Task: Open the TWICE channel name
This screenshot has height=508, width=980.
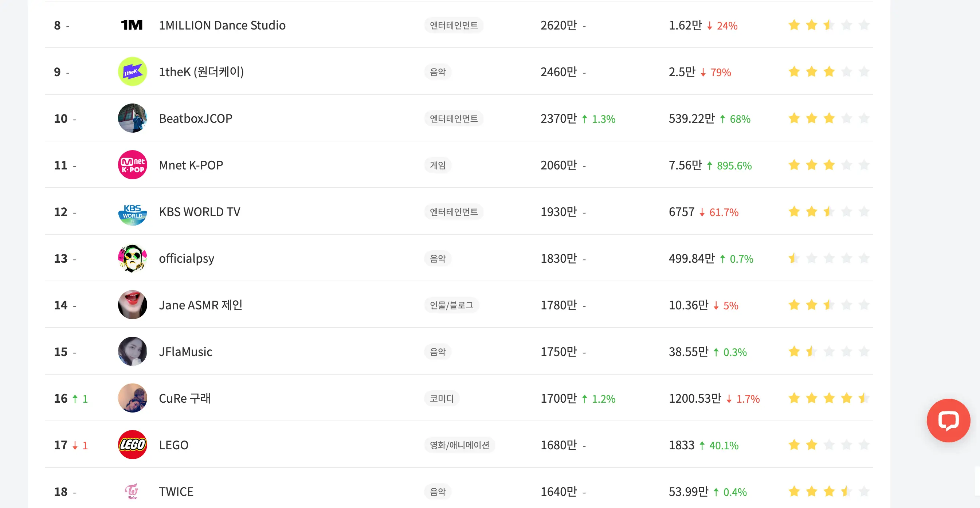Action: point(176,492)
